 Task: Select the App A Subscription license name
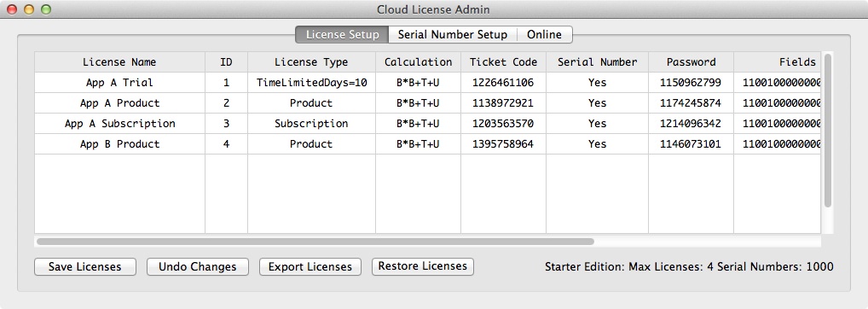pyautogui.click(x=119, y=124)
